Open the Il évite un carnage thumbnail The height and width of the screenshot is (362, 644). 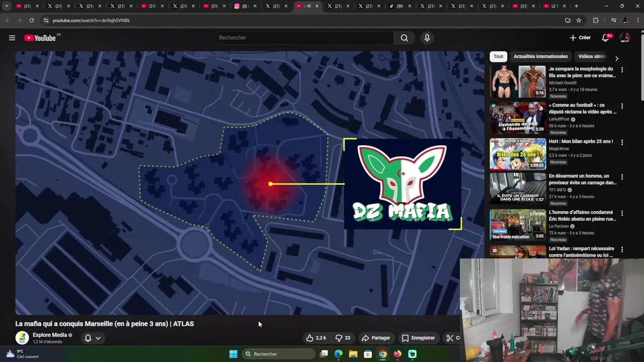click(x=518, y=189)
